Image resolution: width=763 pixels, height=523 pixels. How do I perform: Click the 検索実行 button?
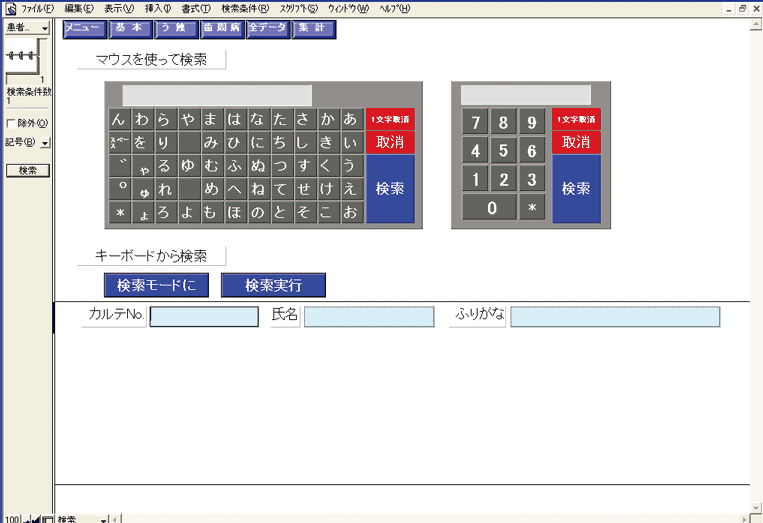click(273, 285)
